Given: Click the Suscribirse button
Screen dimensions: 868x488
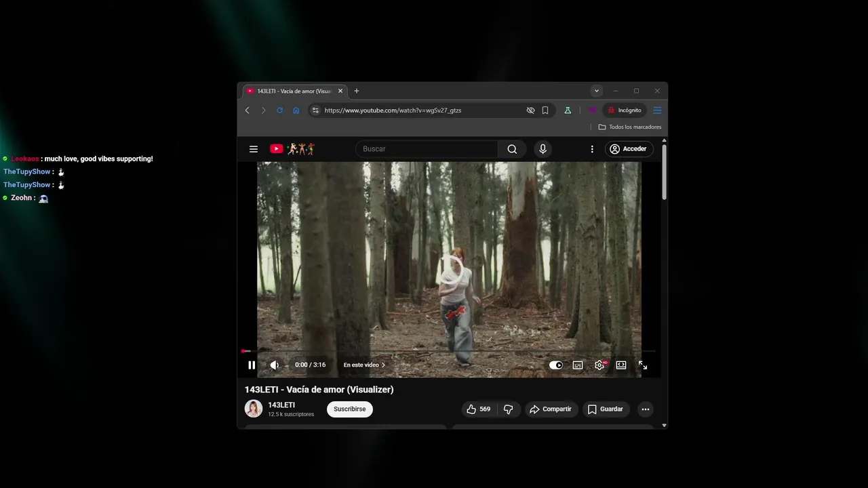Looking at the screenshot, I should pyautogui.click(x=350, y=409).
